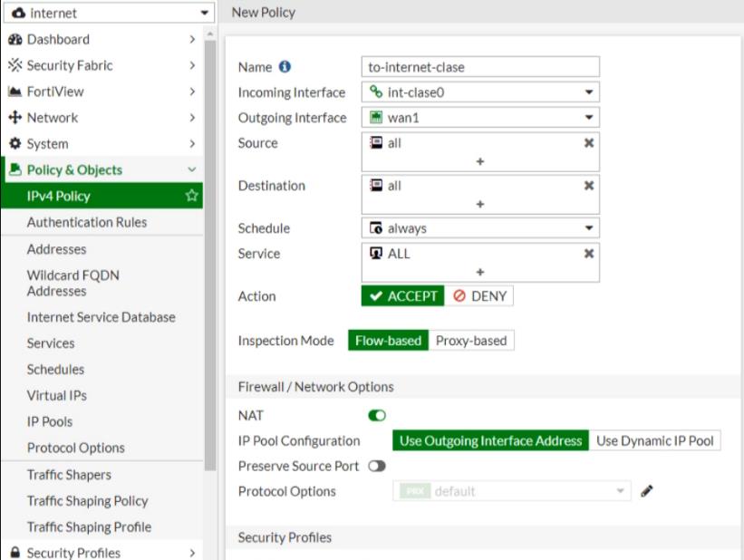The height and width of the screenshot is (560, 744).
Task: Click sidebar scroll up arrow
Action: click(209, 34)
